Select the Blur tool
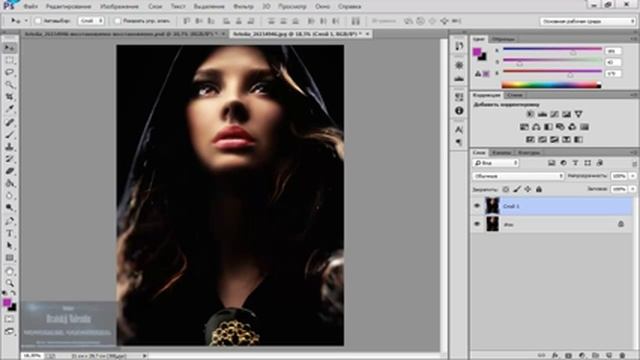 (9, 196)
